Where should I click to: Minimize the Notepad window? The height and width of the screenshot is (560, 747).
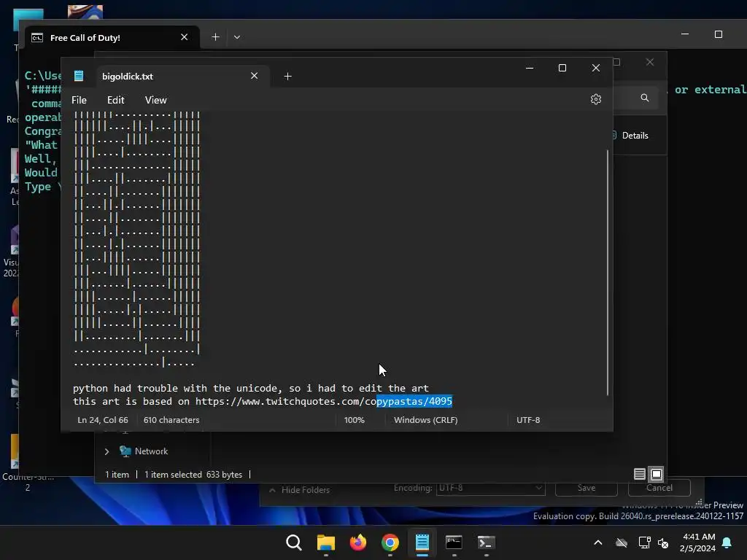pos(530,68)
